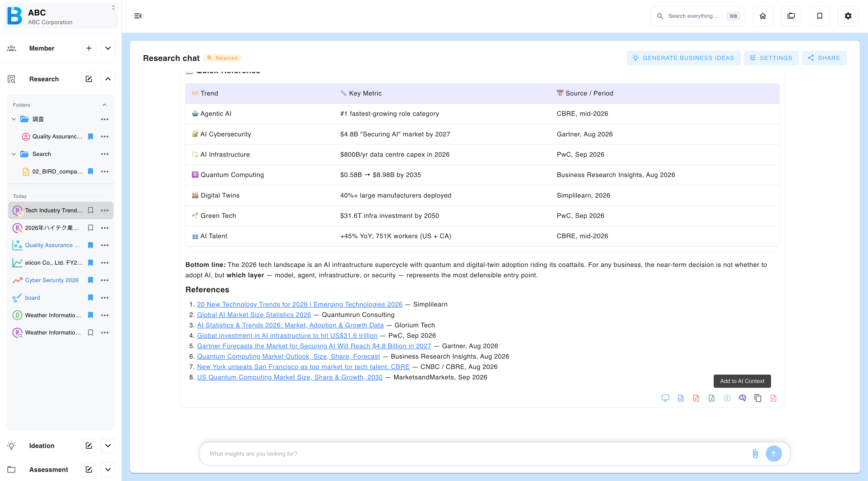Expand the Member section chevron
Image resolution: width=868 pixels, height=481 pixels.
click(108, 48)
